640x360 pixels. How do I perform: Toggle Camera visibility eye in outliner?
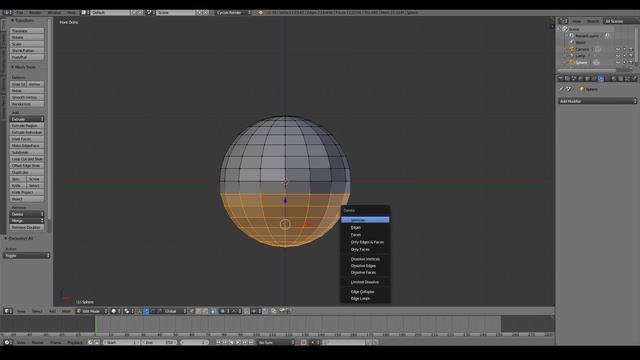(618, 49)
